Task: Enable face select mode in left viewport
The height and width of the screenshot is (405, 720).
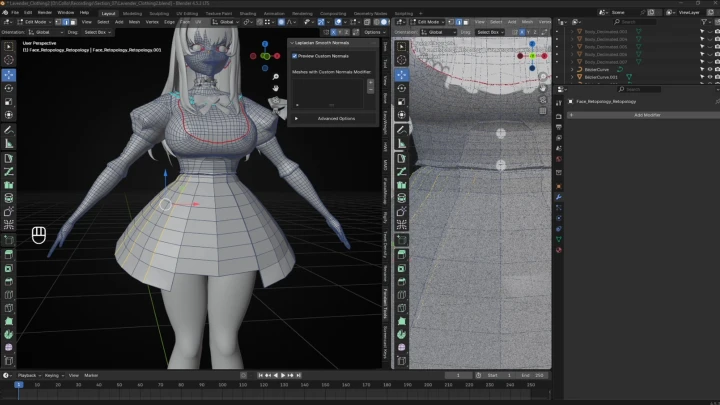Action: (x=73, y=22)
